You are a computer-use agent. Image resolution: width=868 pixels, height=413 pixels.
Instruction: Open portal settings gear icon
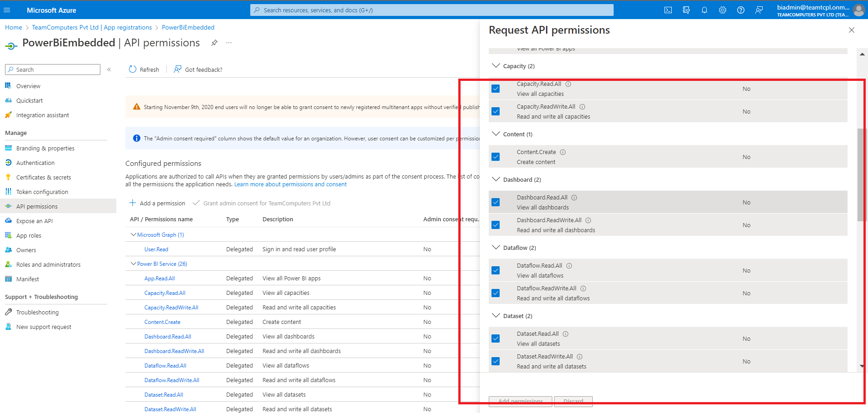point(723,10)
